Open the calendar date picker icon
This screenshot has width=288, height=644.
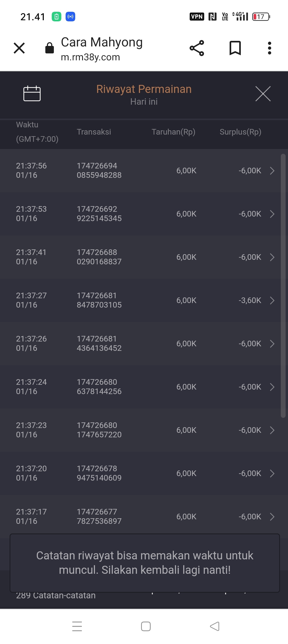32,94
